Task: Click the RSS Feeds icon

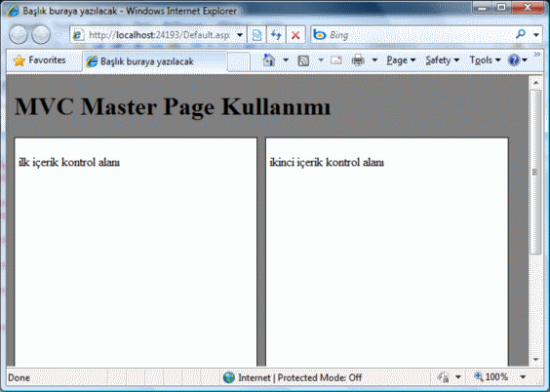Action: click(303, 60)
